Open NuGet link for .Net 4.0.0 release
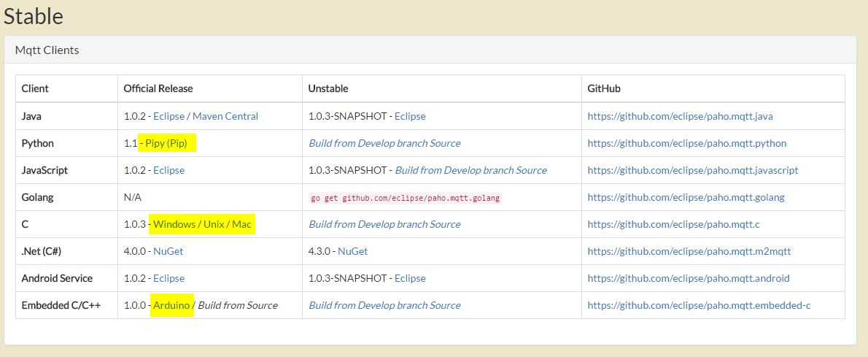Screen dimensions: 868x357 tap(168, 251)
